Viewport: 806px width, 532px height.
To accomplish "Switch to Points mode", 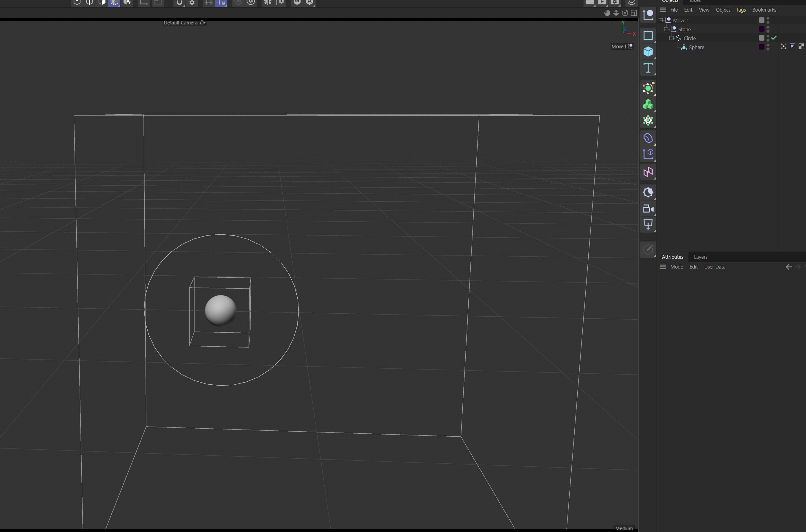I will click(77, 2).
